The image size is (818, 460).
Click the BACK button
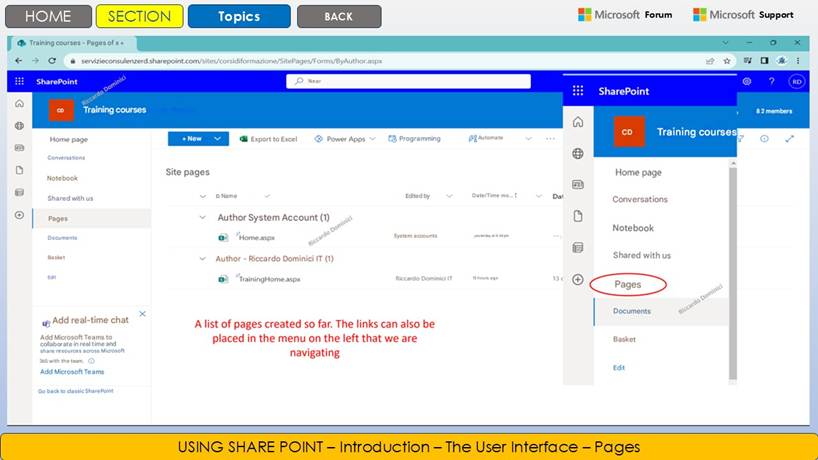point(339,16)
